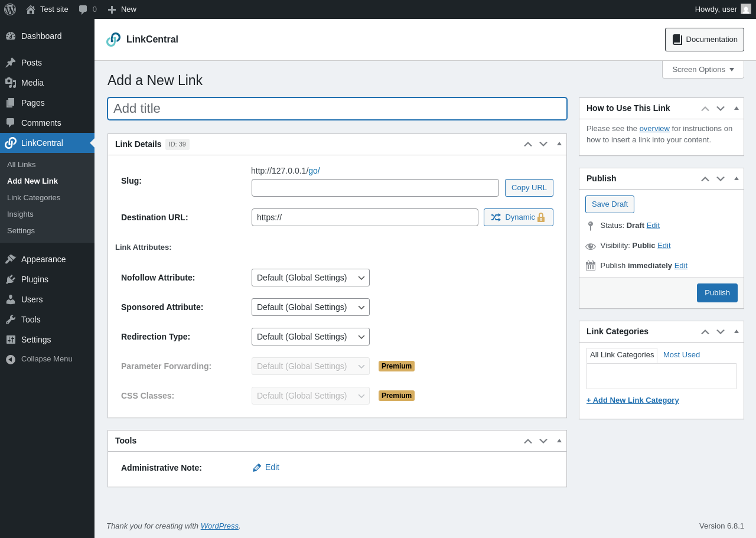
Task: Move How to Use This Link panel up
Action: [705, 108]
